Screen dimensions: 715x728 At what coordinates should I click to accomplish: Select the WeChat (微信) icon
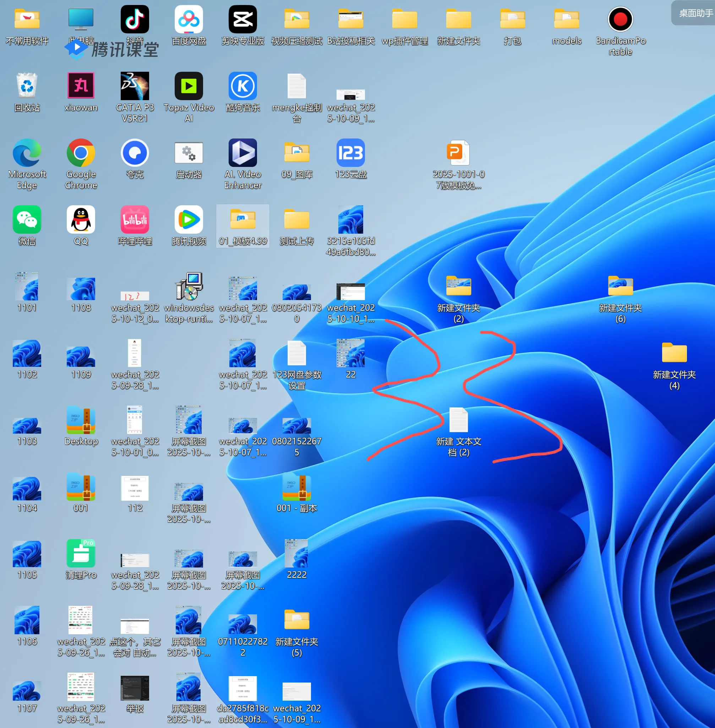pyautogui.click(x=27, y=220)
